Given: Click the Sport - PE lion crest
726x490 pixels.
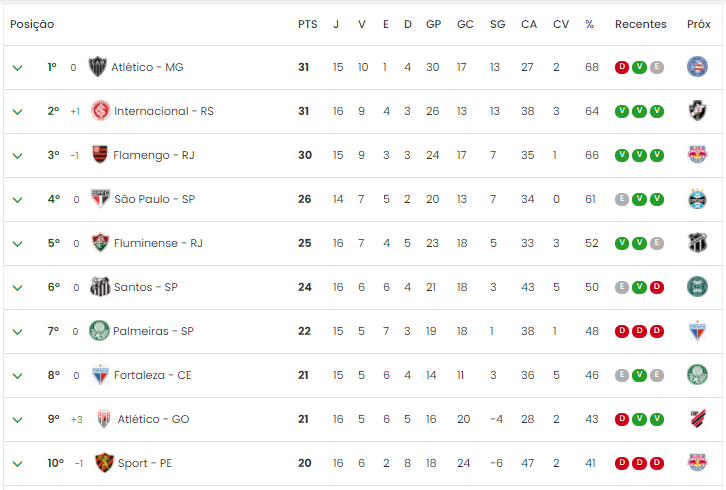Looking at the screenshot, I should coord(104,463).
